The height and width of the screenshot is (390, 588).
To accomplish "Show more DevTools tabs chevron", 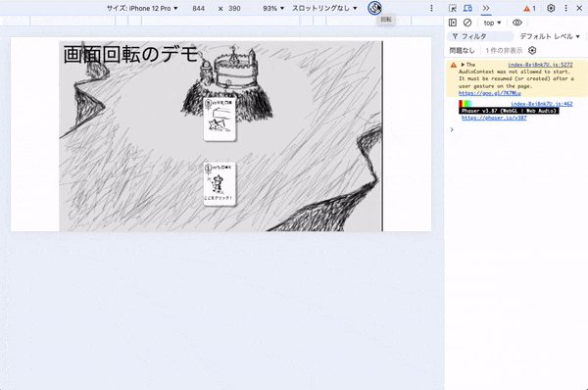I will pos(486,8).
